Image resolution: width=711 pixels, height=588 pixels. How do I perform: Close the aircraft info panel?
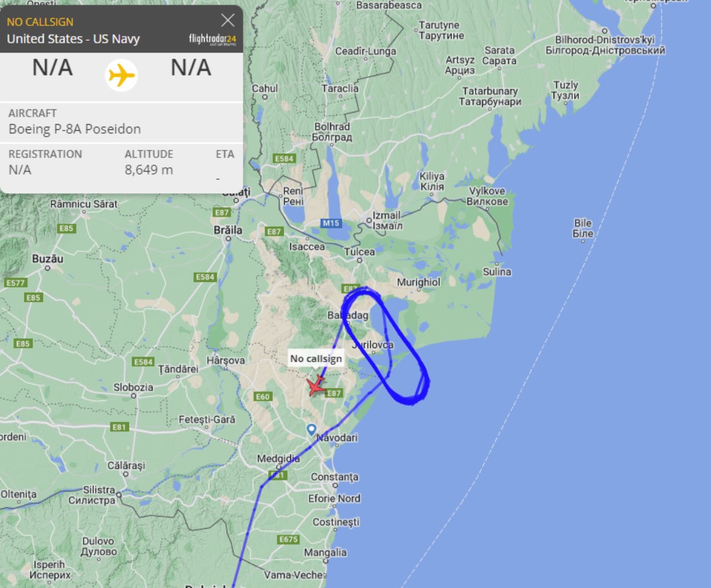point(227,21)
